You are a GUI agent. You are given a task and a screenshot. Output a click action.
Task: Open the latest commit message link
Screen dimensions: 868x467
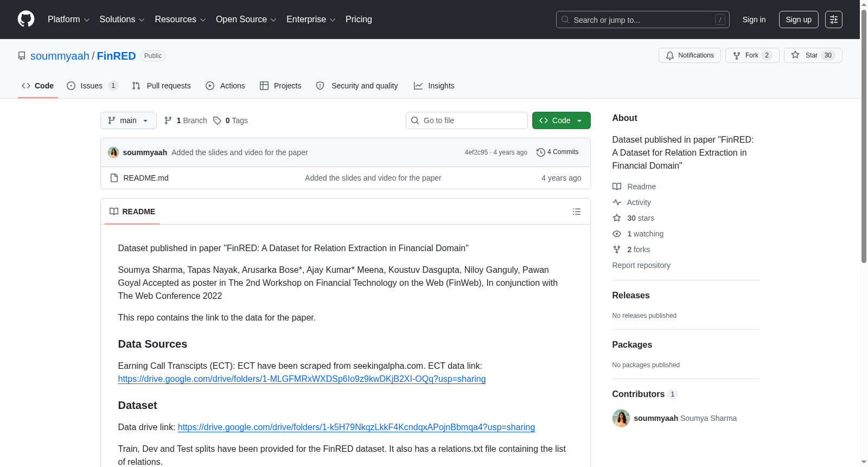coord(240,152)
